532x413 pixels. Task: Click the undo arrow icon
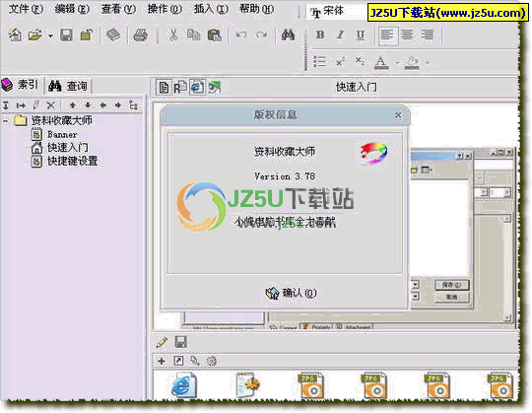[x=241, y=34]
